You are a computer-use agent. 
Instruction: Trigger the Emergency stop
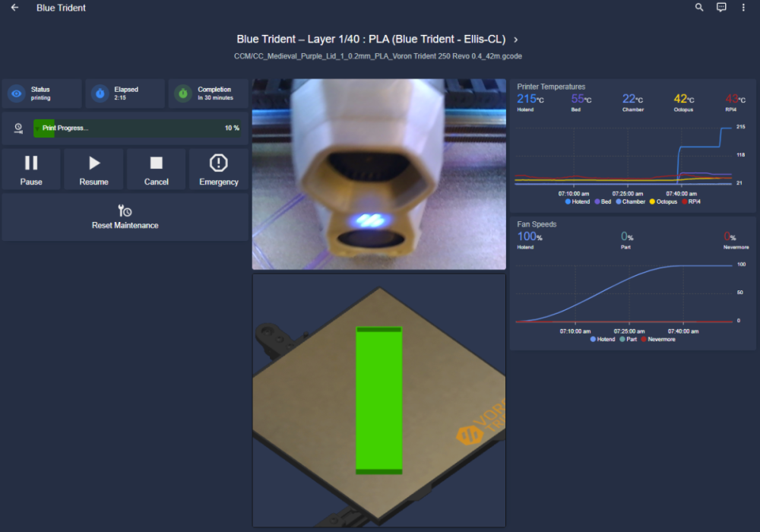point(219,169)
